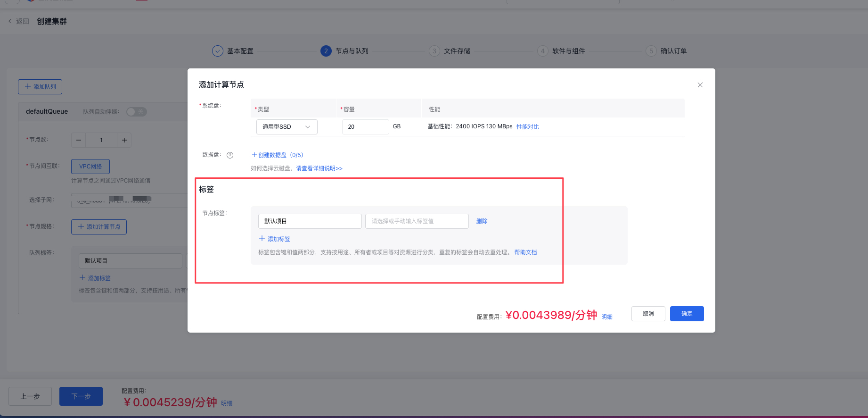Click the defaultQueue queue name
Viewport: 868px width, 418px height.
click(47, 112)
